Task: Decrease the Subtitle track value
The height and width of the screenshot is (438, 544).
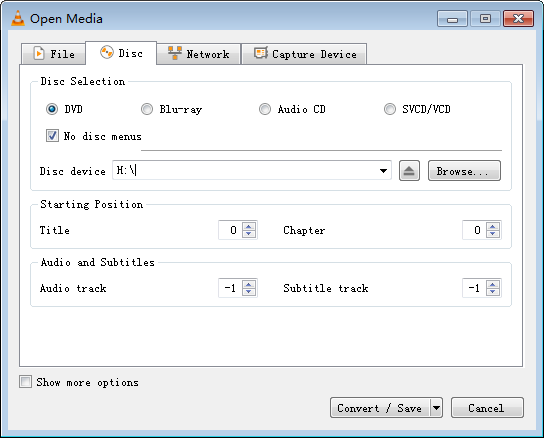Action: pos(493,292)
